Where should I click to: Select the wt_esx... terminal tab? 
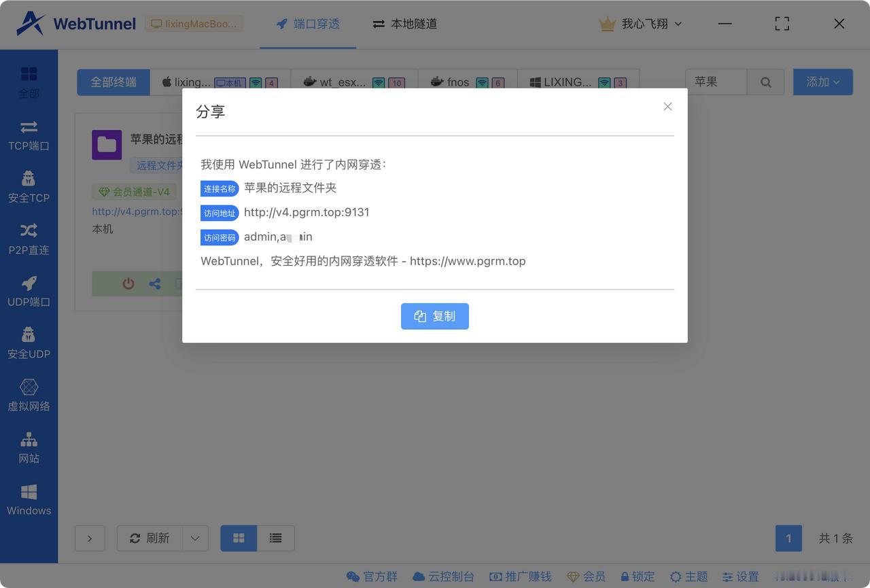[354, 82]
